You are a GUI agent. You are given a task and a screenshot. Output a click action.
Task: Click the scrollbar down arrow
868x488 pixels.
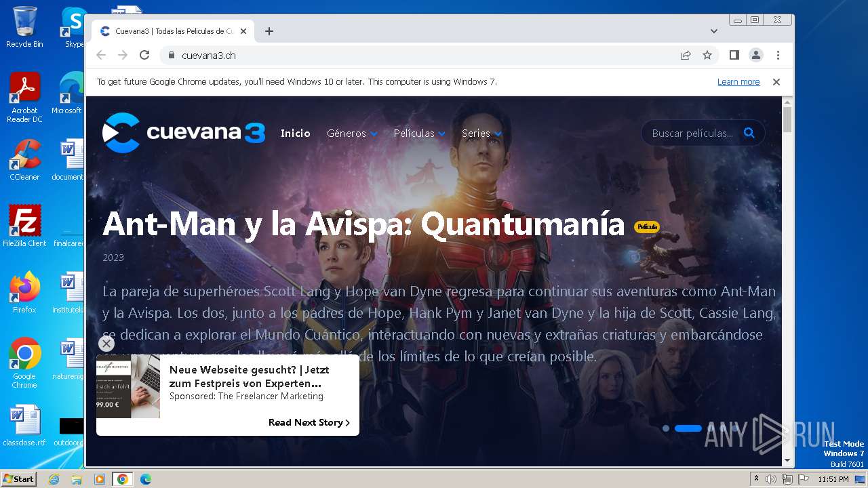coord(787,460)
